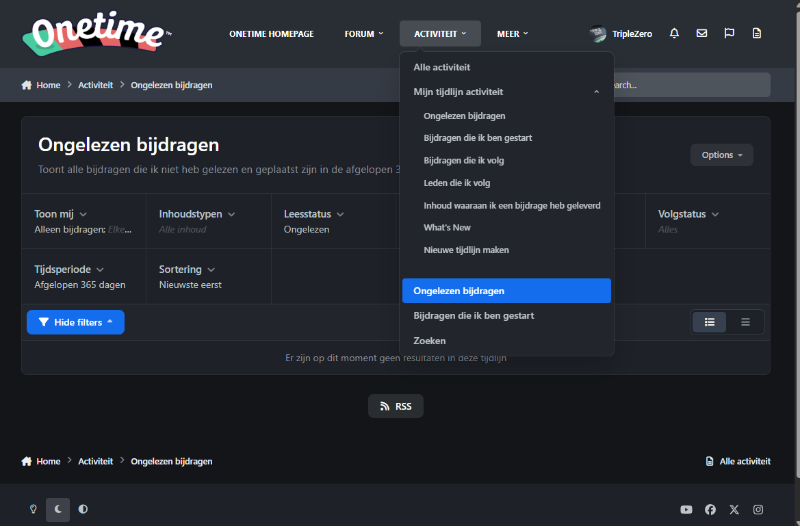Open the notifications bell
Image resolution: width=800 pixels, height=526 pixels.
(674, 34)
